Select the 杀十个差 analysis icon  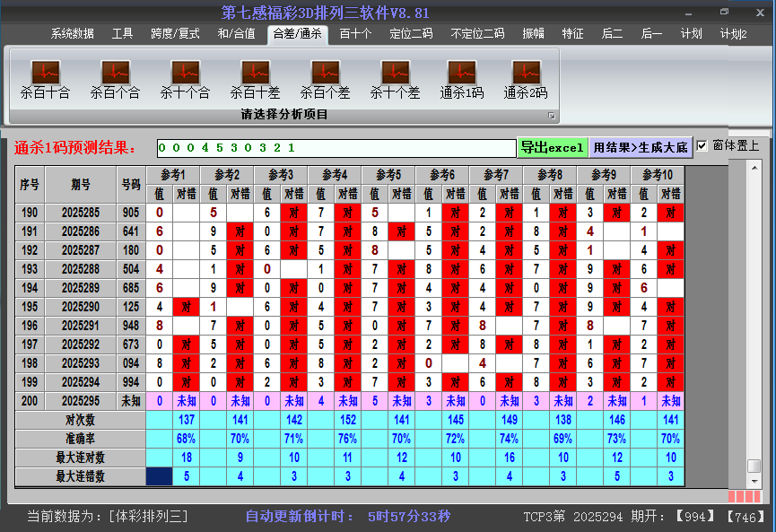tap(395, 76)
